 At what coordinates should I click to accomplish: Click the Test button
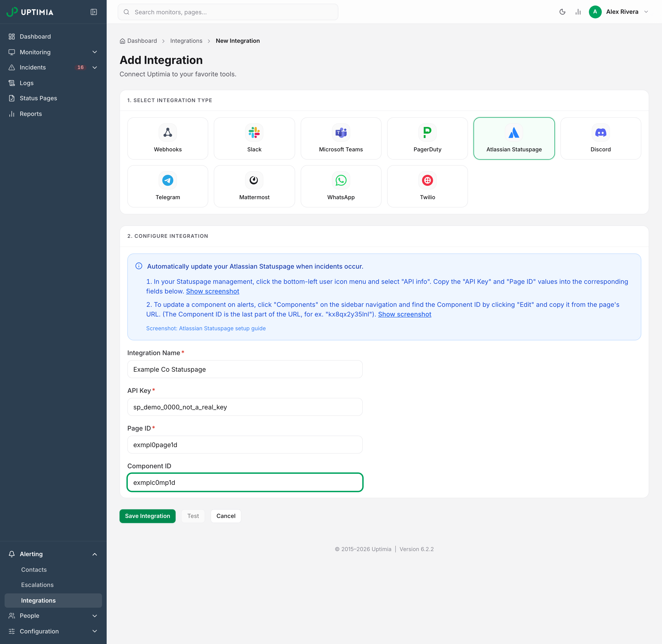(x=193, y=516)
